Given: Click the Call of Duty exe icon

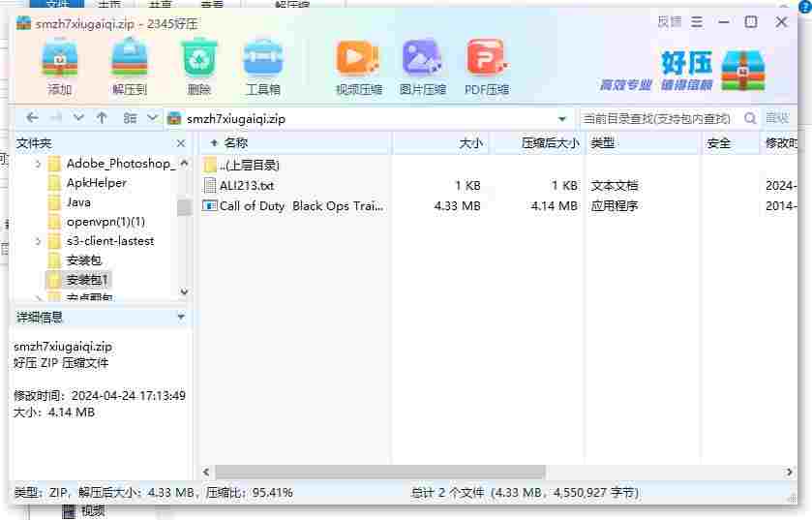Looking at the screenshot, I should 209,205.
